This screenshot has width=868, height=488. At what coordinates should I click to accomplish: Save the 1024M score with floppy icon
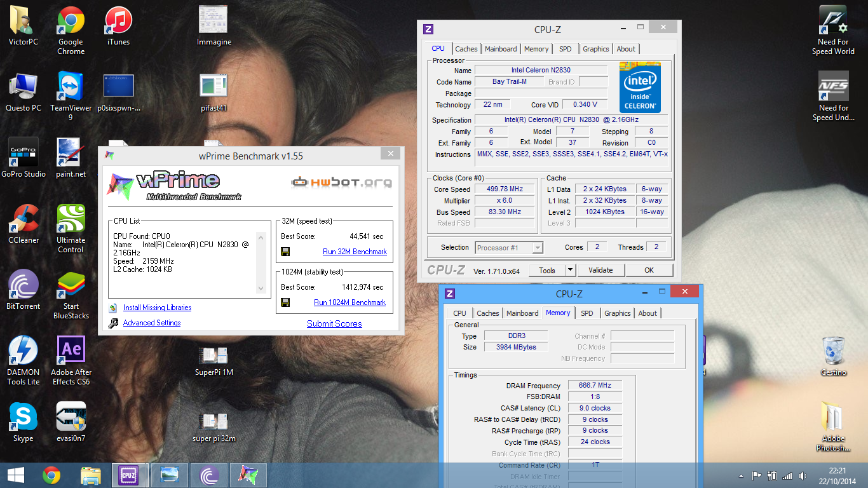[x=285, y=302]
